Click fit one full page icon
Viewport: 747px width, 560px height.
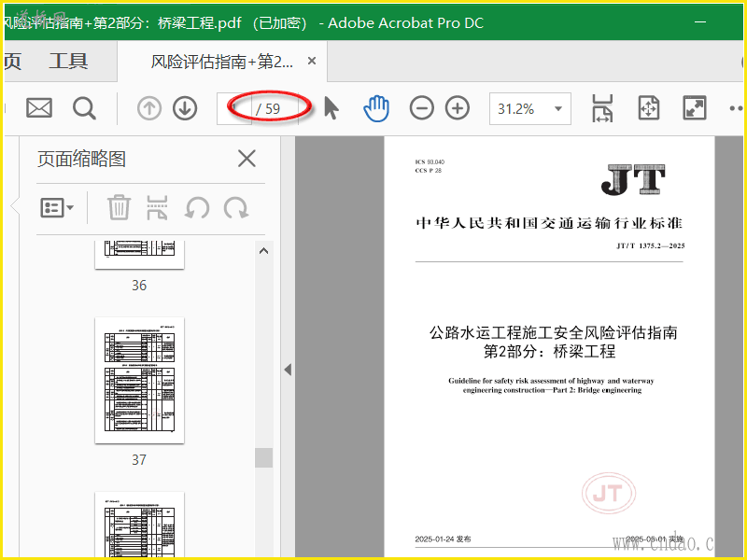[648, 108]
